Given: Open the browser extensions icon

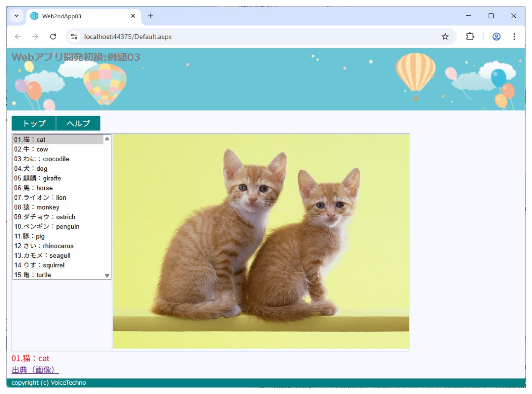Looking at the screenshot, I should click(x=470, y=36).
